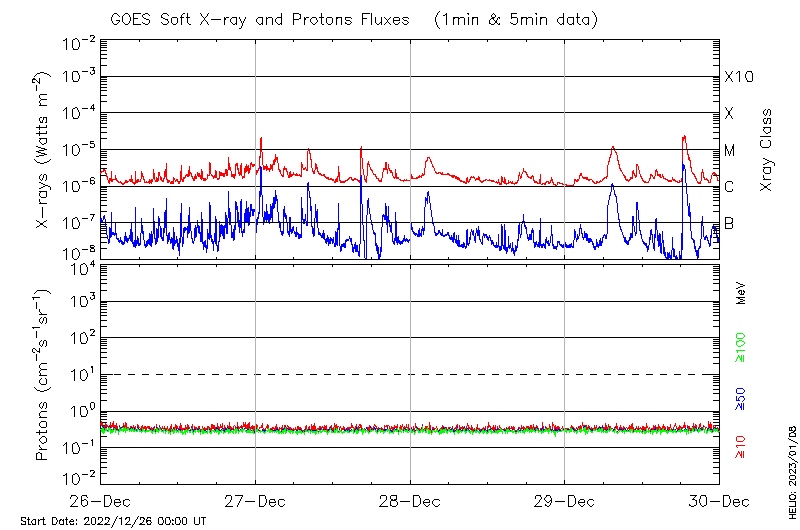Click the B flare class label
This screenshot has height=530, width=800.
[729, 223]
